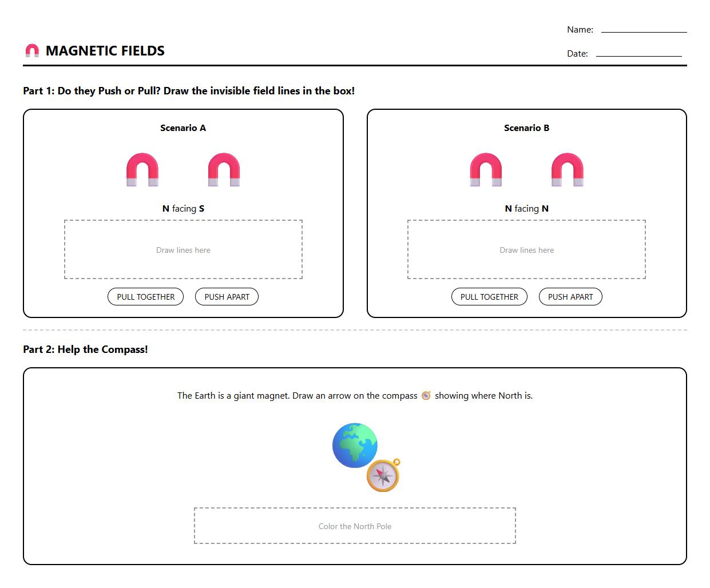Image resolution: width=710 pixels, height=588 pixels.
Task: Click the bold N in 'N facing S'
Action: click(165, 208)
